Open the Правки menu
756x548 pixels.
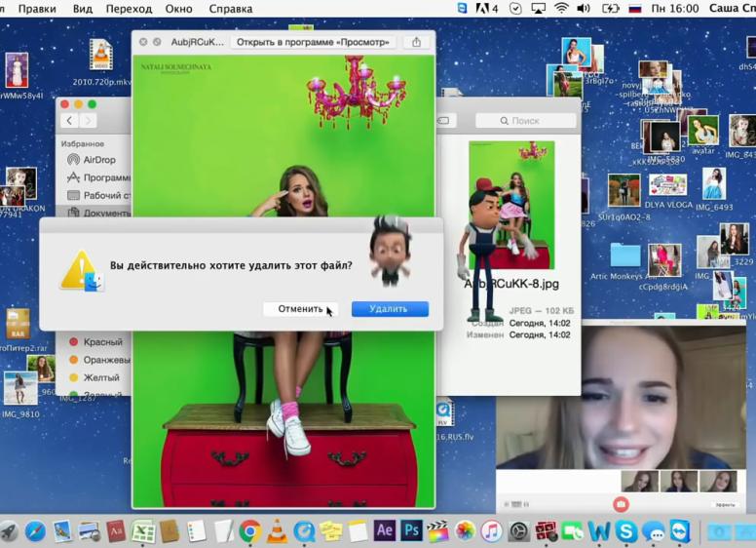click(x=37, y=9)
